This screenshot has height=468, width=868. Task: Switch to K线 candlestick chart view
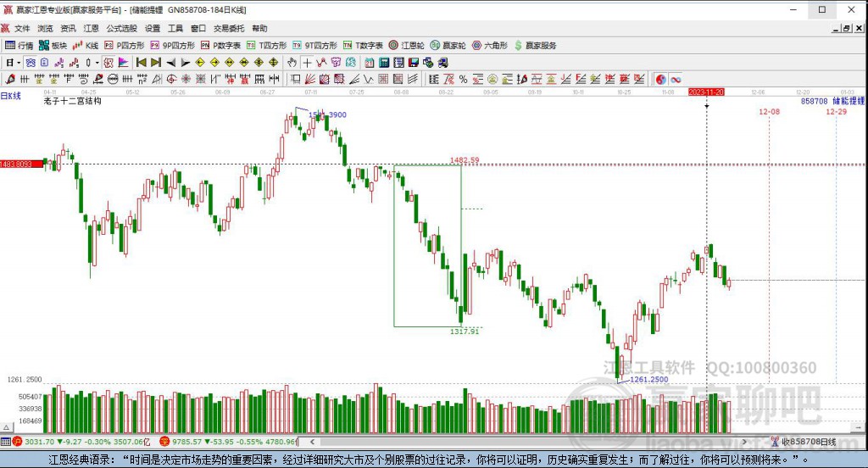pos(86,46)
